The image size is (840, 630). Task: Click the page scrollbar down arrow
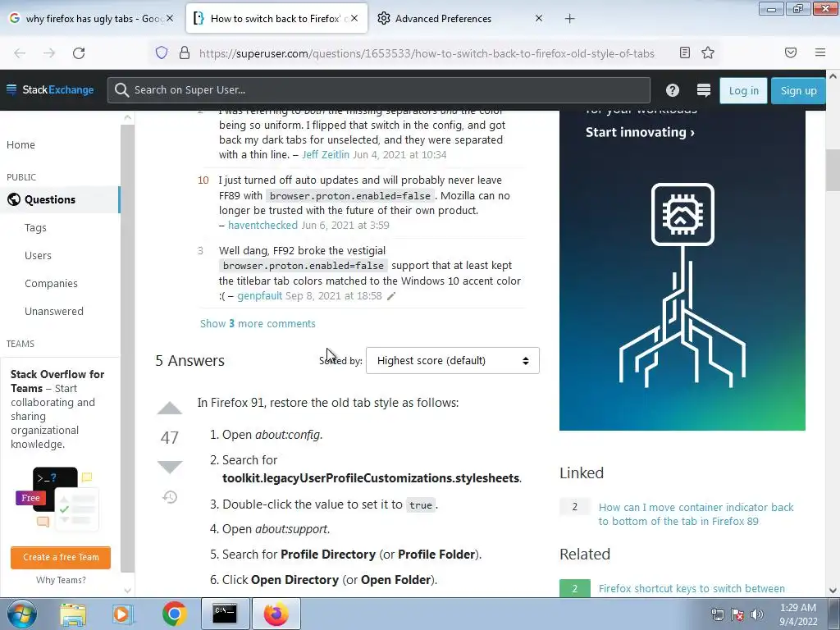coord(833,591)
